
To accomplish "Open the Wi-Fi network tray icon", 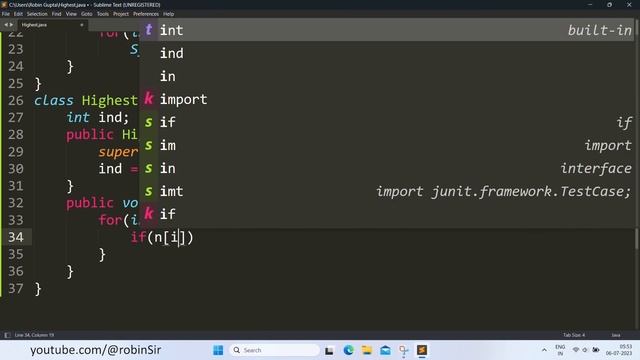I will pyautogui.click(x=576, y=350).
